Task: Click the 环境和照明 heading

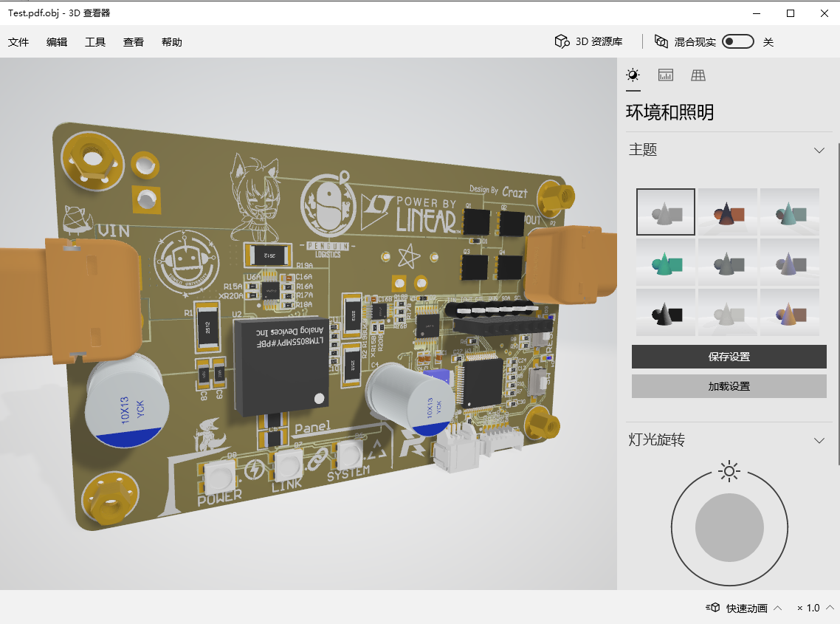Action: 669,112
